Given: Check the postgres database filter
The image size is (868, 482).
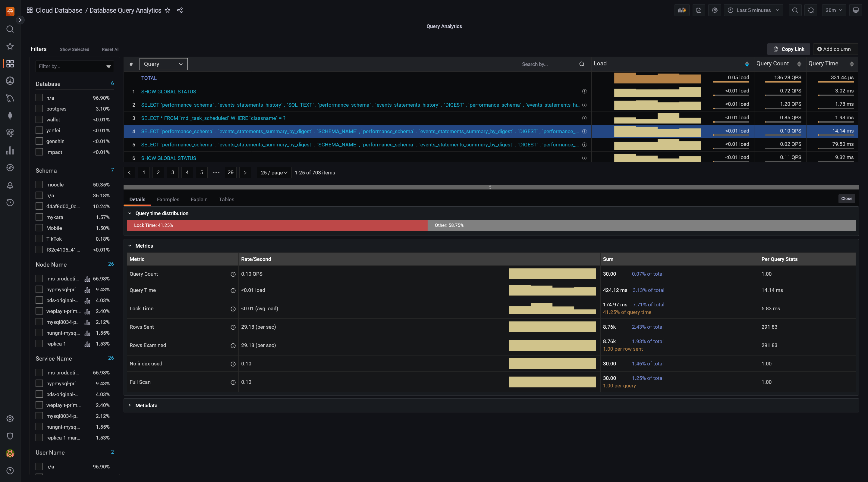Looking at the screenshot, I should click(39, 108).
